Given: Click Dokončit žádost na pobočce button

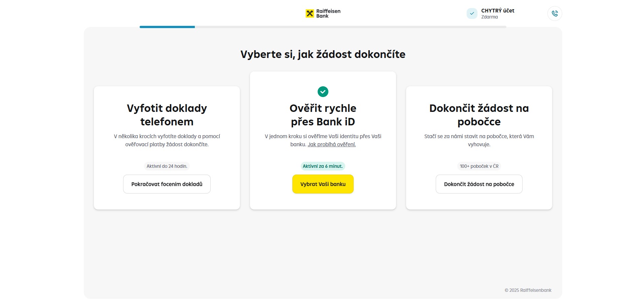Looking at the screenshot, I should (x=479, y=184).
